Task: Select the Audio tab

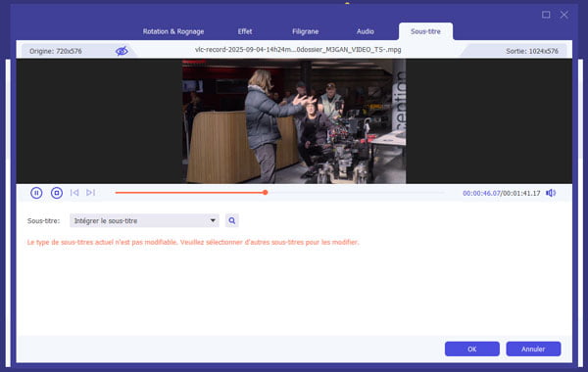Action: pyautogui.click(x=366, y=31)
